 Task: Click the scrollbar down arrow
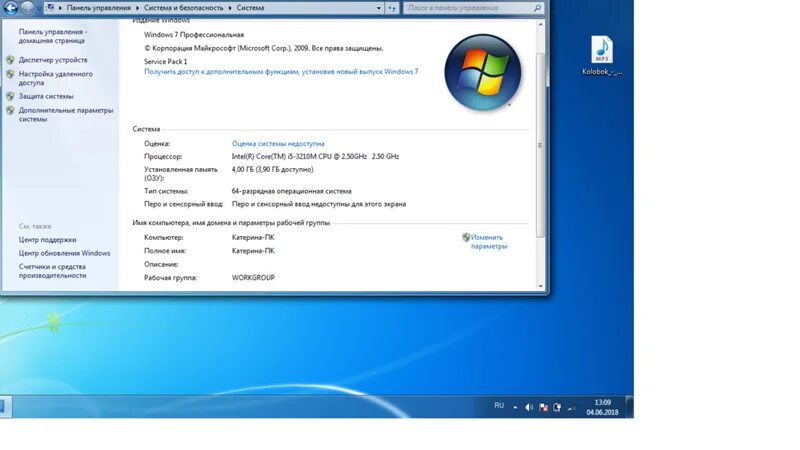pyautogui.click(x=541, y=286)
